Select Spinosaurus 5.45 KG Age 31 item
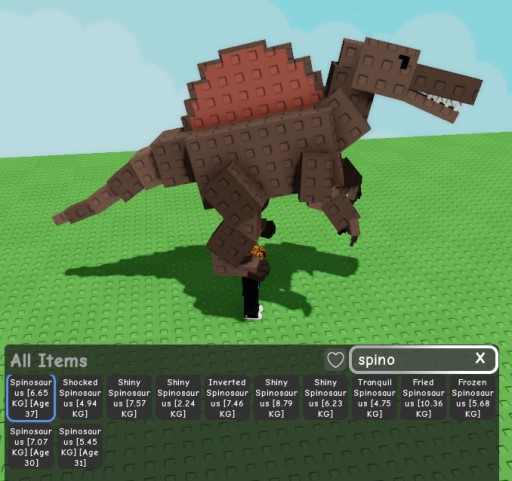Viewport: 512px width, 481px height. (x=80, y=447)
